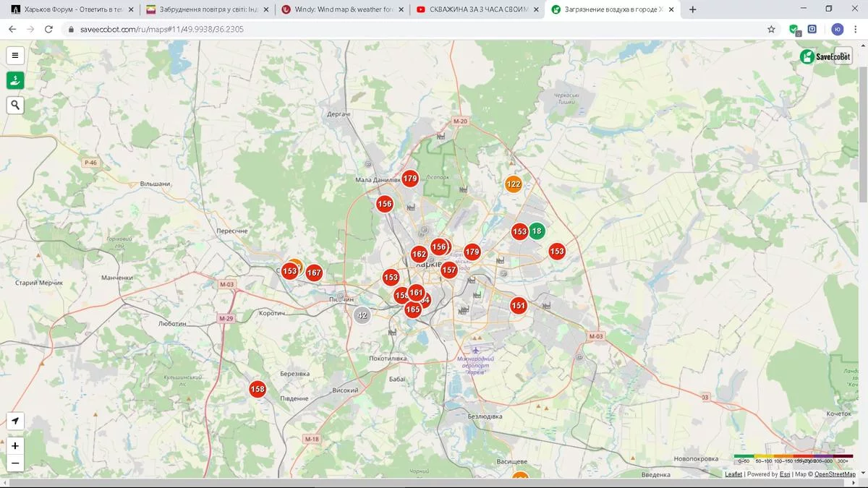The height and width of the screenshot is (488, 868).
Task: Open a new browser tab
Action: pos(693,9)
